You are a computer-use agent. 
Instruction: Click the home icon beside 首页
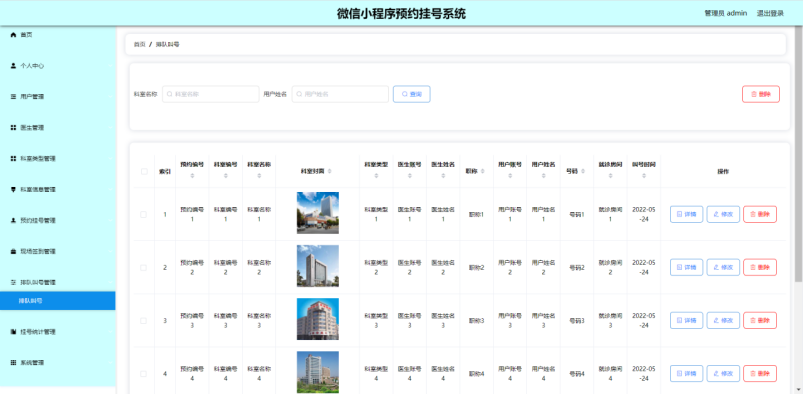[x=13, y=35]
